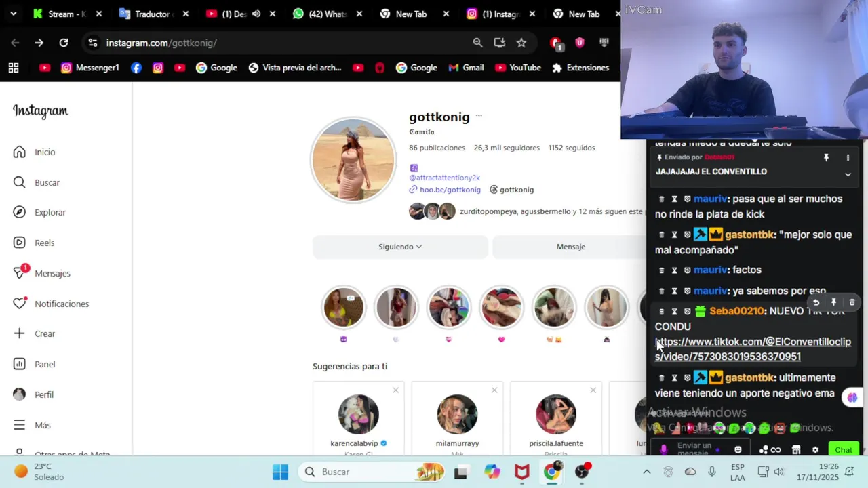Open the tab search chevron in Chrome
The image size is (868, 488).
click(13, 14)
